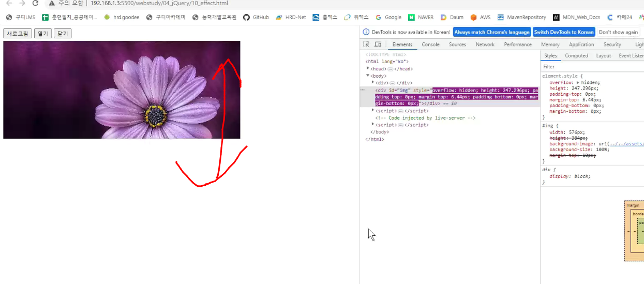Click Always match Chrome's language button
The width and height of the screenshot is (644, 284).
tap(492, 32)
